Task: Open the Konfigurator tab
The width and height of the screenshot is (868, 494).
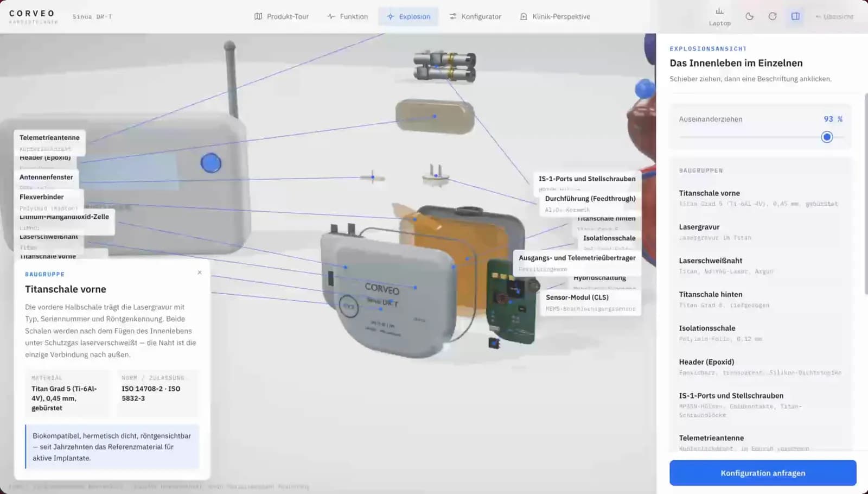Action: 475,16
